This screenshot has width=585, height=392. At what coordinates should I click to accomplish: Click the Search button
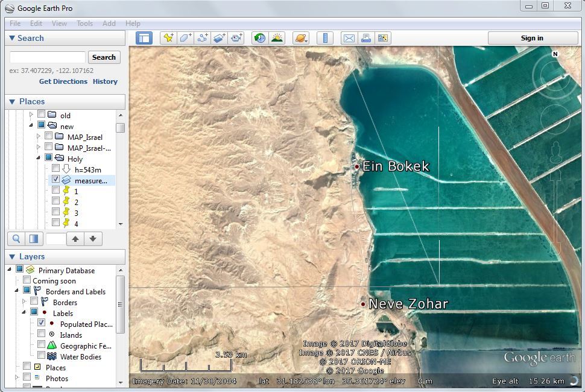click(x=104, y=57)
